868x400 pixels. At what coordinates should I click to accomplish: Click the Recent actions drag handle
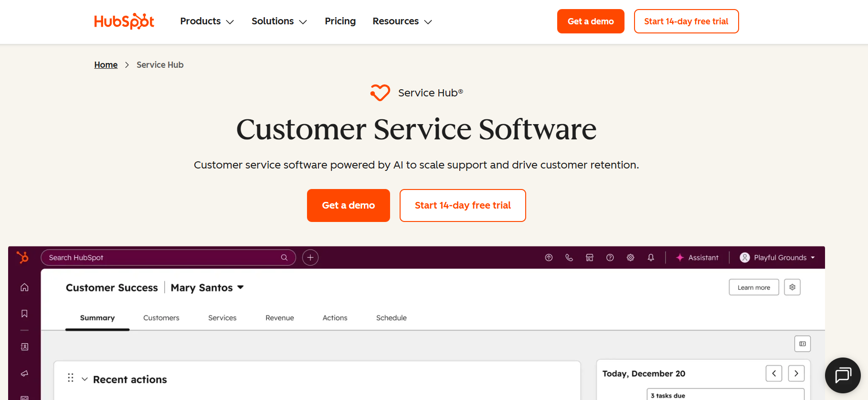(x=71, y=378)
